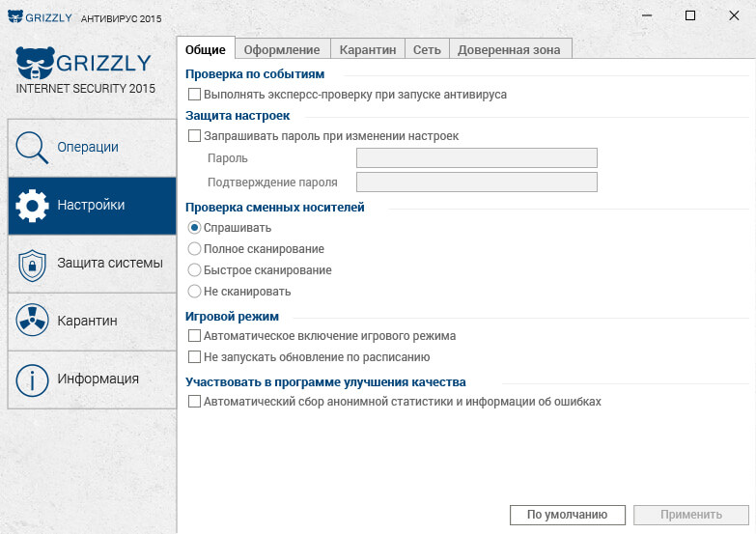The width and height of the screenshot is (756, 534).
Task: Open the Карантин settings tab
Action: (368, 49)
